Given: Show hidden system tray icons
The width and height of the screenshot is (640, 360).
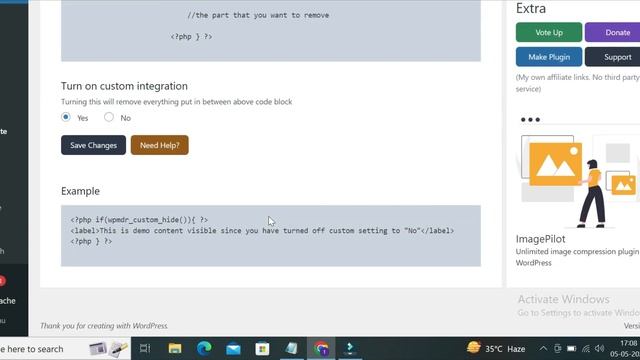Looking at the screenshot, I should pyautogui.click(x=543, y=349).
